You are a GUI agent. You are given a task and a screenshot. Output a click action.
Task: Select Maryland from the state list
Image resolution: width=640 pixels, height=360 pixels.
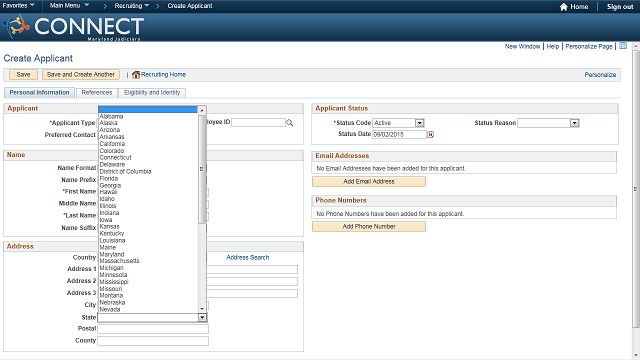(x=112, y=254)
